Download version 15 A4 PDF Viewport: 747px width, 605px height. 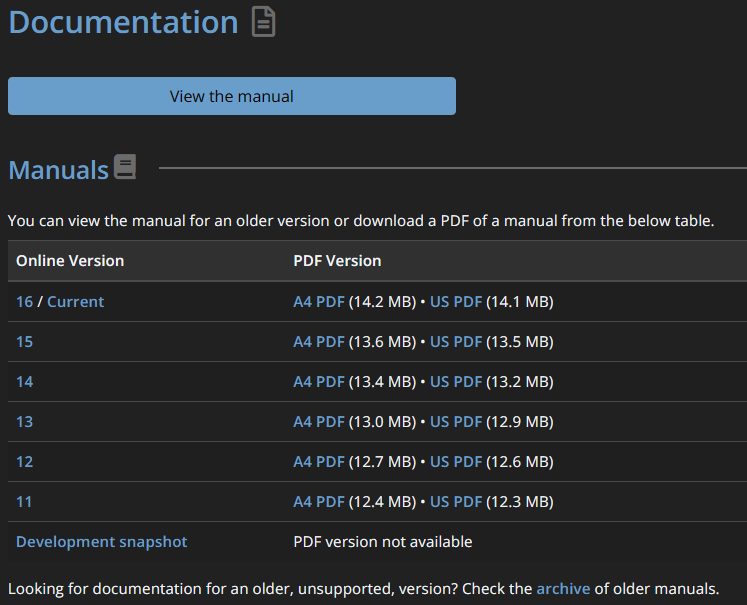tap(318, 341)
